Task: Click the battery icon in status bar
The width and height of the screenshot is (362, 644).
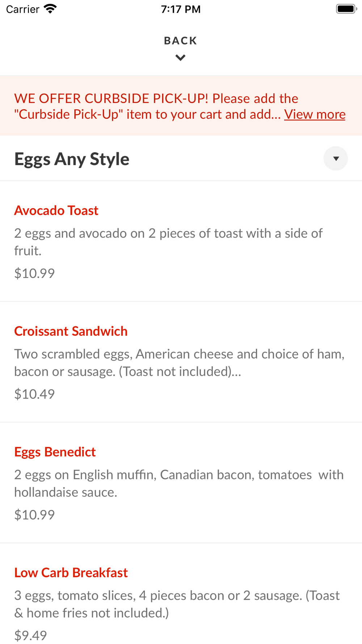Action: tap(346, 9)
